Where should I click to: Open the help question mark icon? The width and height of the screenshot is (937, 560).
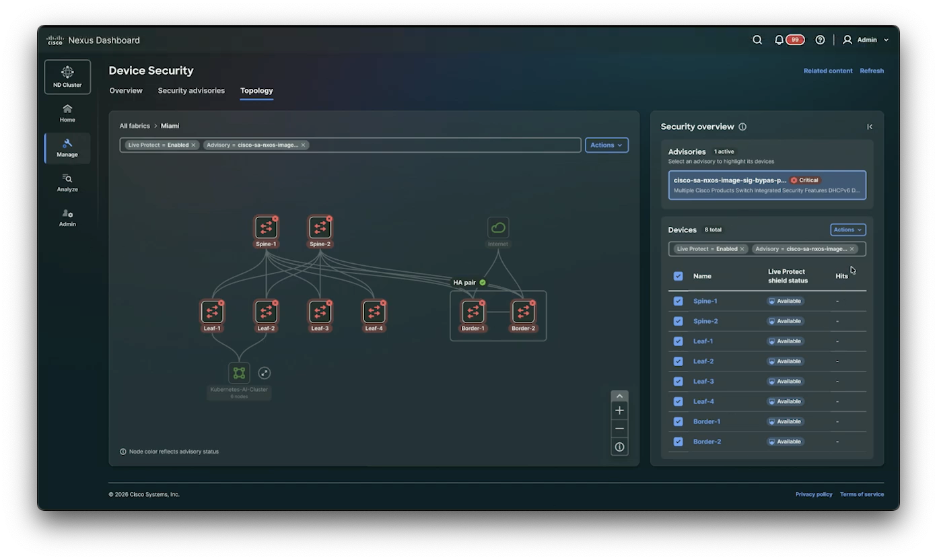pyautogui.click(x=820, y=40)
